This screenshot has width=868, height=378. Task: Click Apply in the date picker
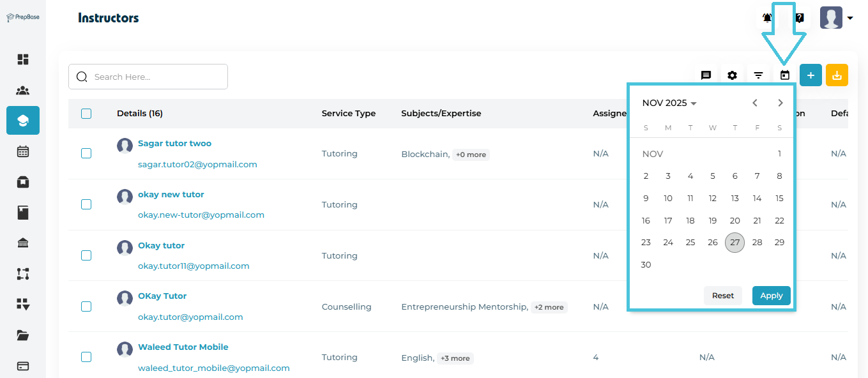click(x=771, y=296)
